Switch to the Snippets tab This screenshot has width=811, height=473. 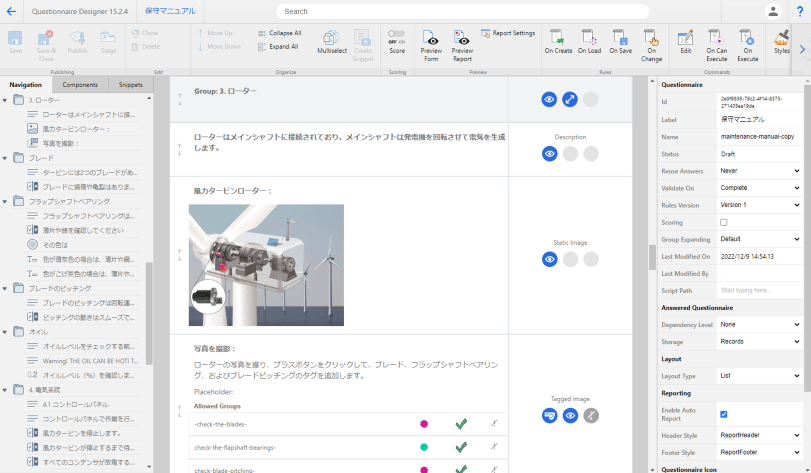click(x=130, y=85)
